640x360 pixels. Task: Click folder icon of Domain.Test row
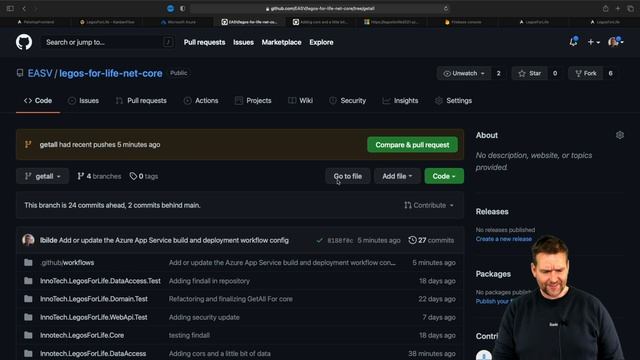[28, 299]
